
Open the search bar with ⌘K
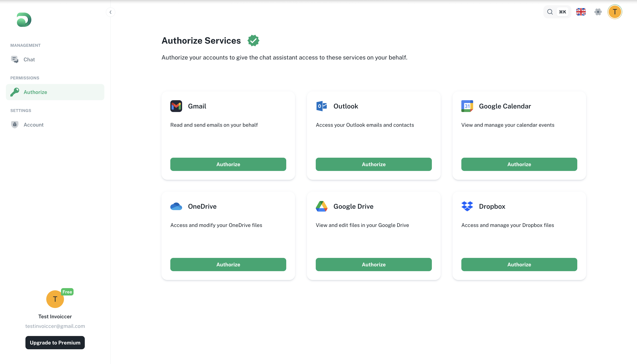557,12
